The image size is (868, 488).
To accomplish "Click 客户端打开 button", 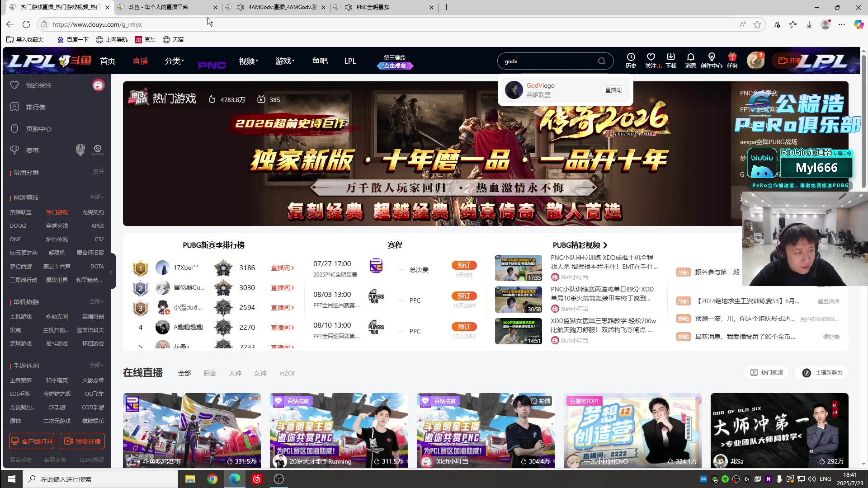I will pos(32,441).
